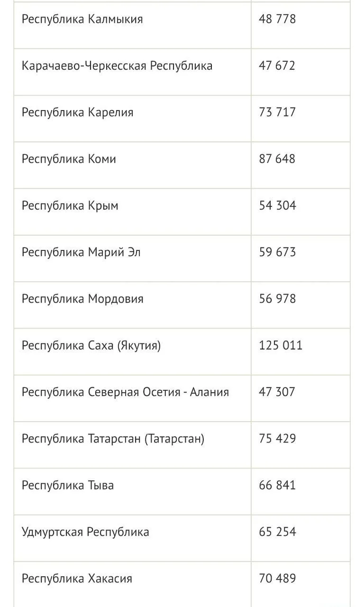Image resolution: width=364 pixels, height=607 pixels.
Task: Click the Республика Мордовия row name
Action: [82, 299]
